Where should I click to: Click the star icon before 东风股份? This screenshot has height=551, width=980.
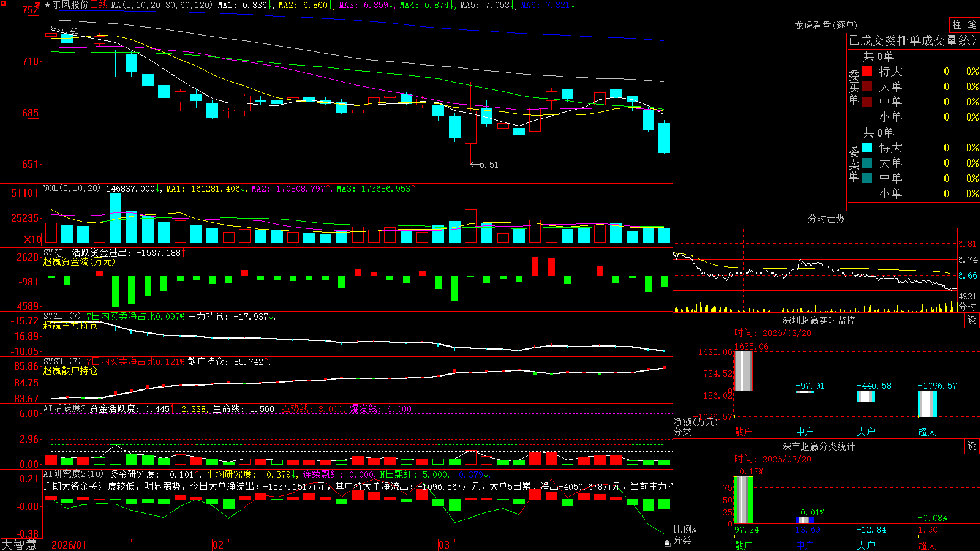tap(47, 5)
